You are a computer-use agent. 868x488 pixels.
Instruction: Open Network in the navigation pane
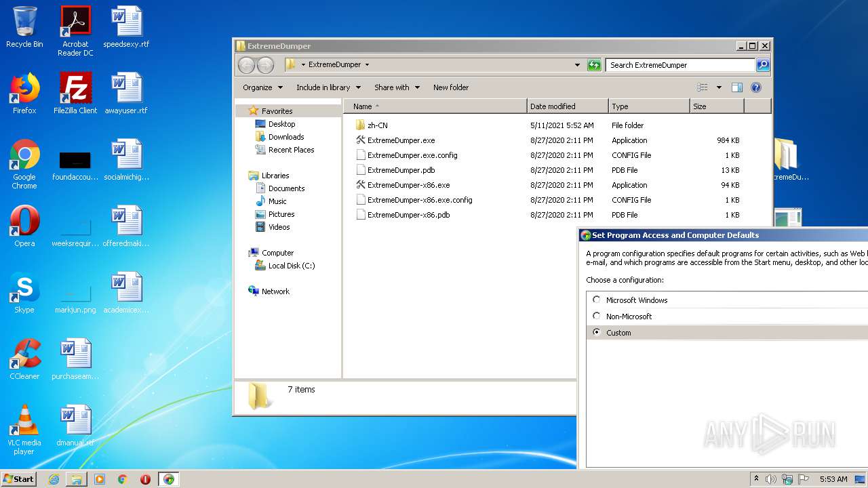tap(275, 291)
